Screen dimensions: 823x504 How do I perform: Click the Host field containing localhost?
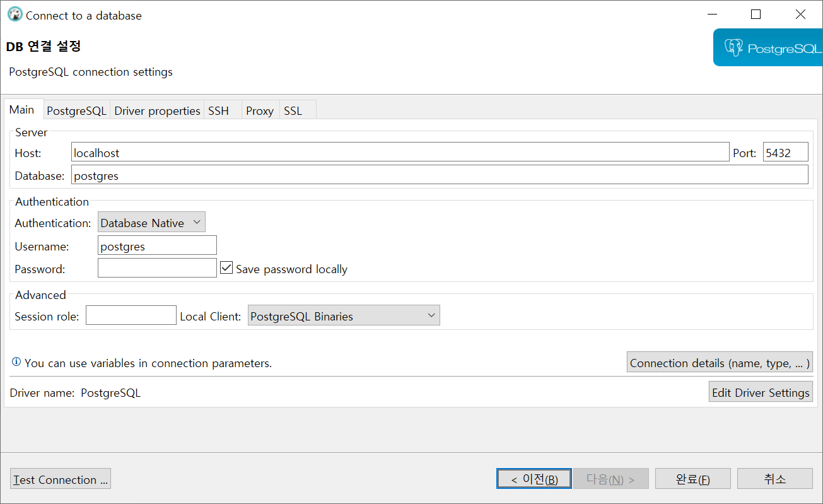[x=400, y=153]
